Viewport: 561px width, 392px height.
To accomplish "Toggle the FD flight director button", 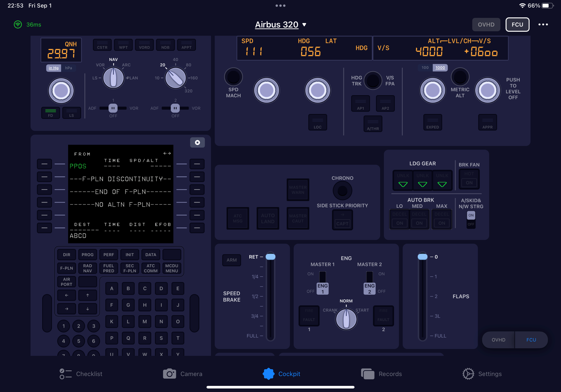I will click(51, 113).
